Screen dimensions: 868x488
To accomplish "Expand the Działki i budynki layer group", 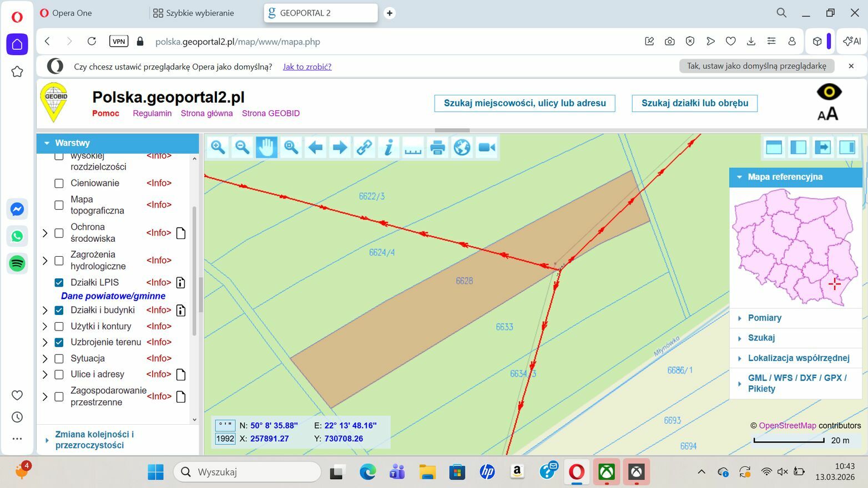I will tap(46, 311).
